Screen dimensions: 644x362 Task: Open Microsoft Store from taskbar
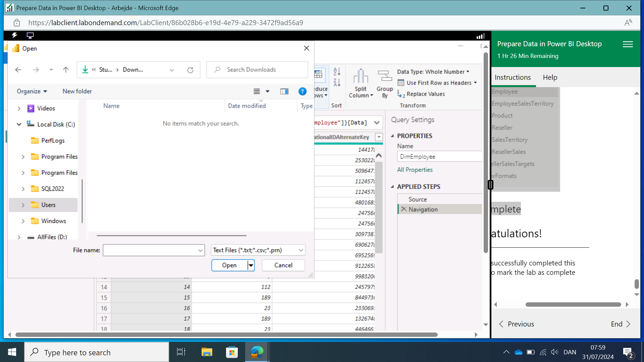[232, 352]
